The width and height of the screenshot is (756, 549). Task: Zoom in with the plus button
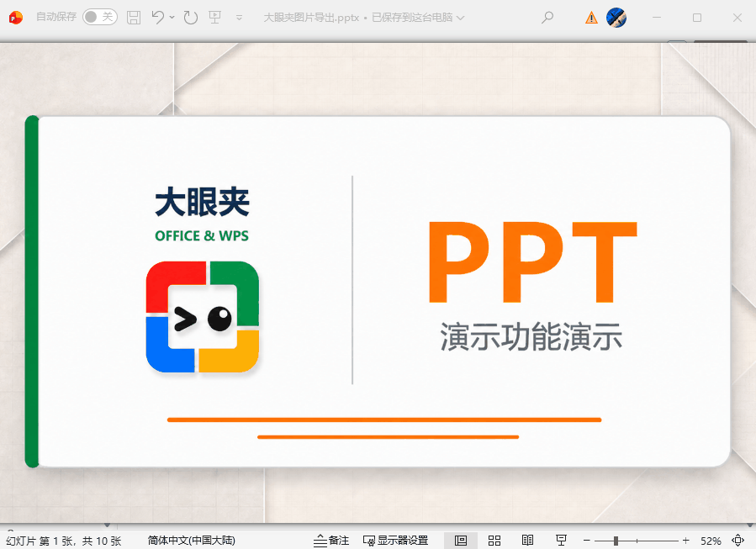(x=685, y=541)
